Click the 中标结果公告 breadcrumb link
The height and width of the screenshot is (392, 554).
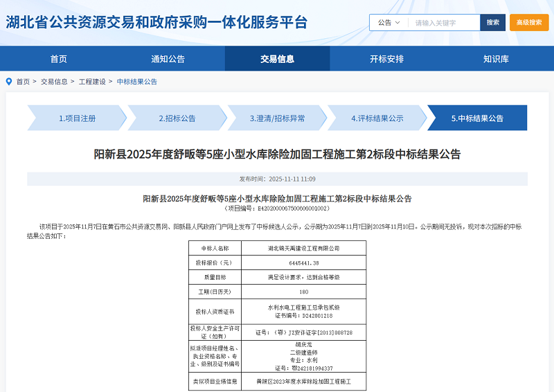[136, 82]
